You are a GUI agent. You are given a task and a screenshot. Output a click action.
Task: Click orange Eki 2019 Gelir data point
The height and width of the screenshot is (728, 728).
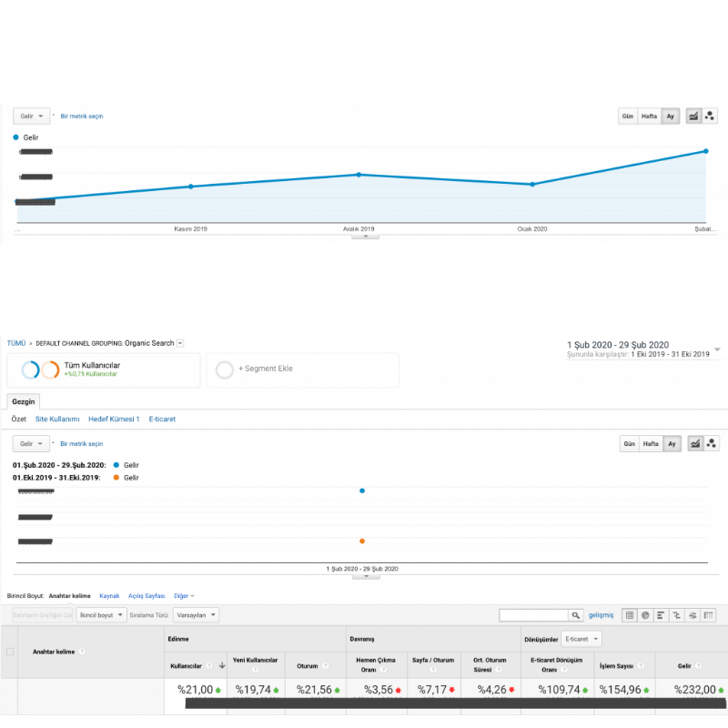tap(362, 541)
